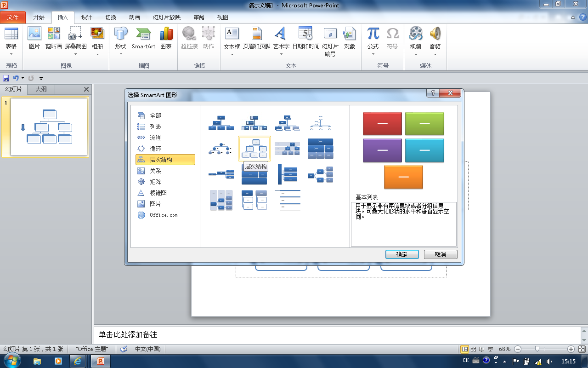Choose the 循环 cycle category
The height and width of the screenshot is (368, 588).
point(165,149)
